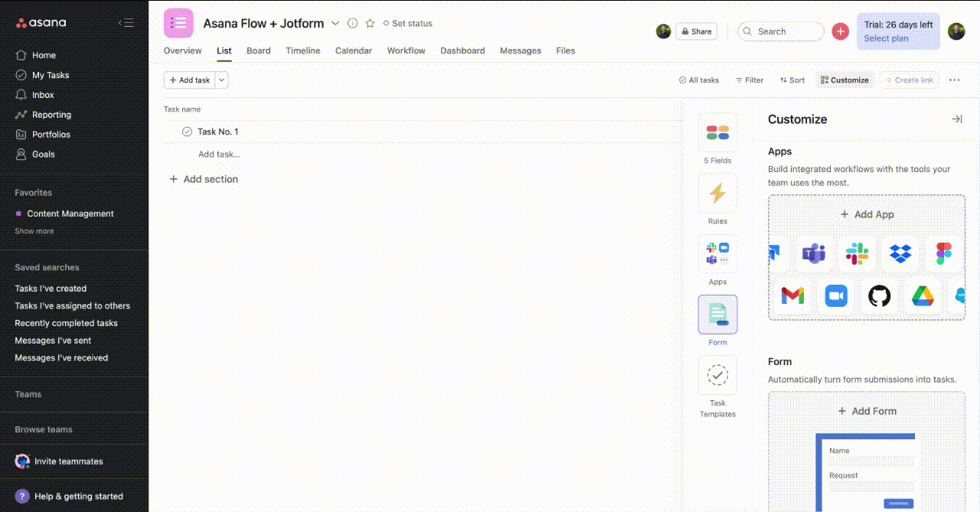Click Browse teams
The height and width of the screenshot is (512, 980).
click(x=44, y=429)
